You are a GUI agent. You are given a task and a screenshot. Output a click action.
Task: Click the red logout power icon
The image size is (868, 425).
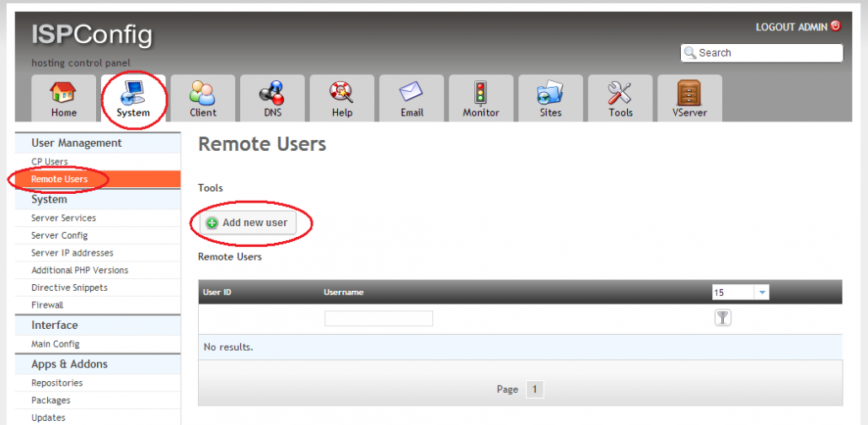[x=836, y=26]
